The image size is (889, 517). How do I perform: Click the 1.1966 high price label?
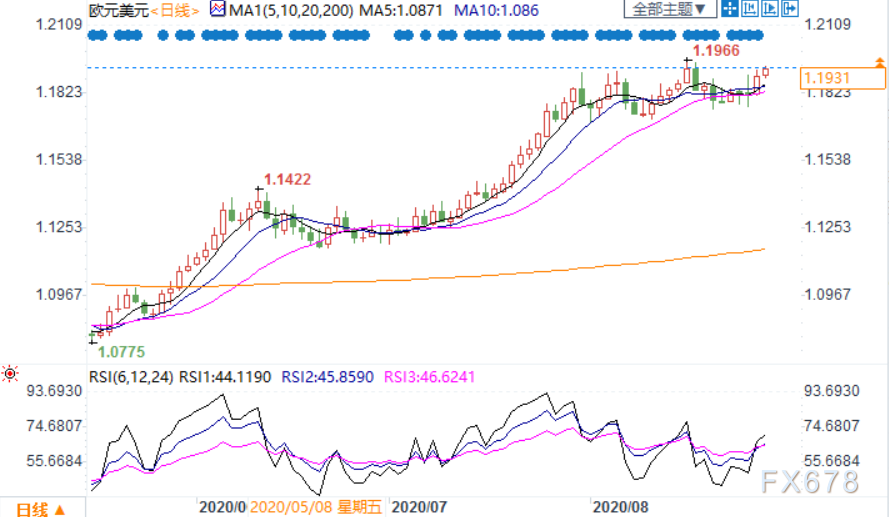pyautogui.click(x=716, y=50)
